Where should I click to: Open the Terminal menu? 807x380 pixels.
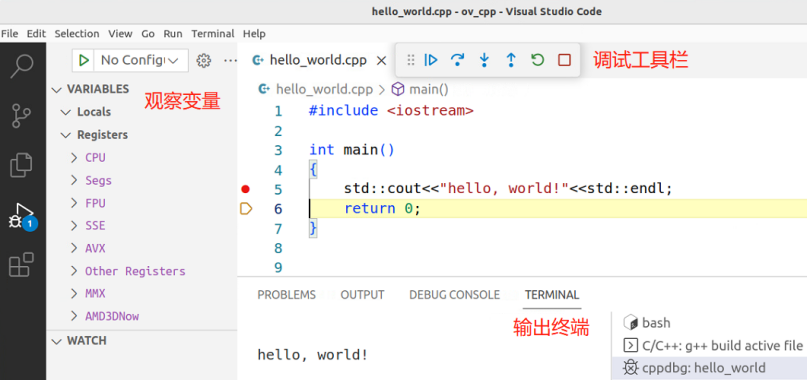click(x=213, y=34)
